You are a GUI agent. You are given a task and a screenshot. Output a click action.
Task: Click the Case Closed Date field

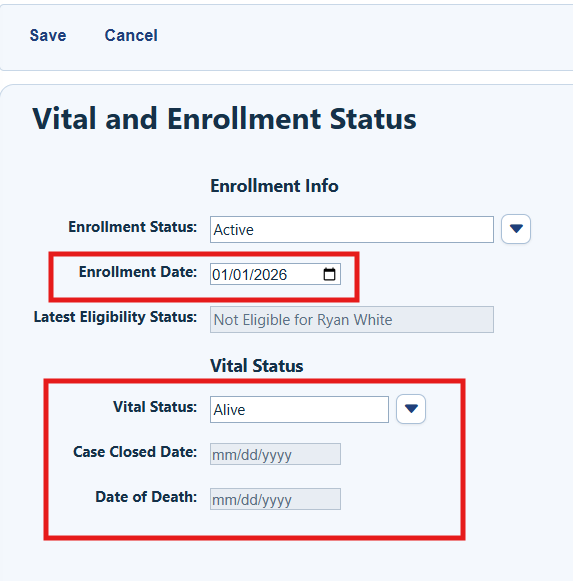[x=275, y=454]
